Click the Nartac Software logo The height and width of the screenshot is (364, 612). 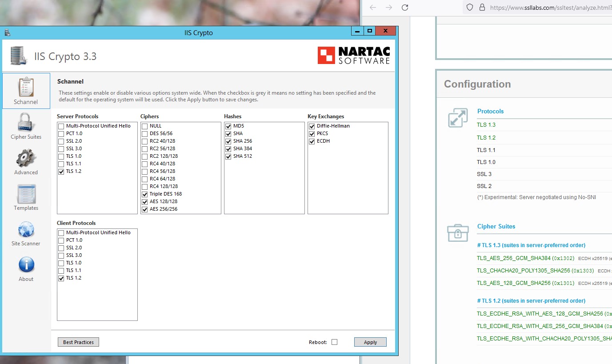[354, 56]
